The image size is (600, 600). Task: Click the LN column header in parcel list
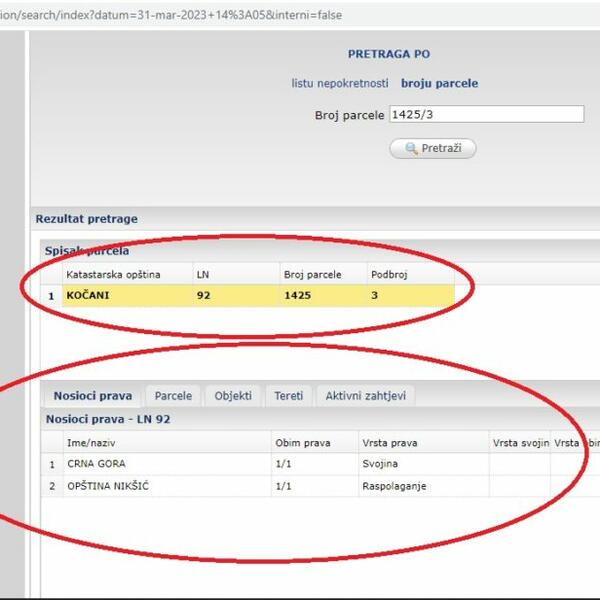[x=203, y=274]
